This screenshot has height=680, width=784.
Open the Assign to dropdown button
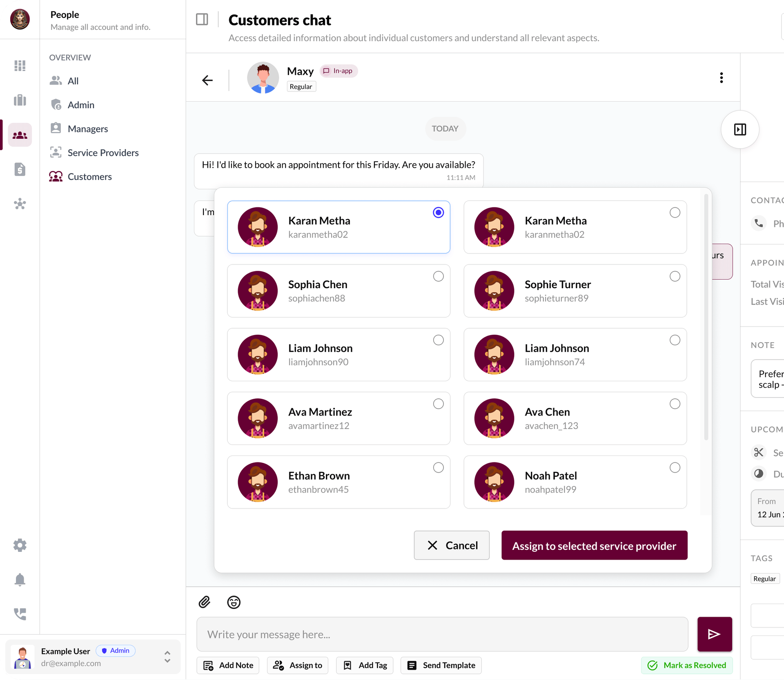click(298, 665)
